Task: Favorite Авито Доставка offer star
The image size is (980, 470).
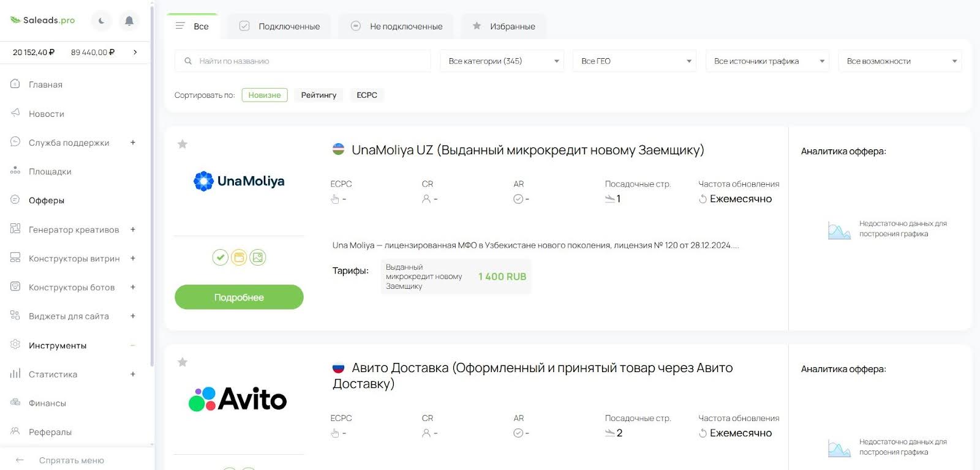Action: (x=182, y=362)
